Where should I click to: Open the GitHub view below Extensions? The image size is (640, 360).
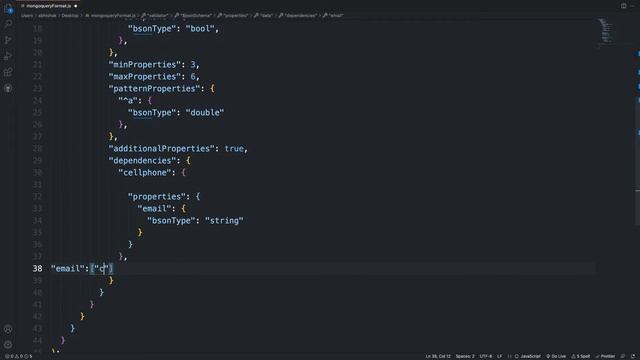click(x=8, y=88)
